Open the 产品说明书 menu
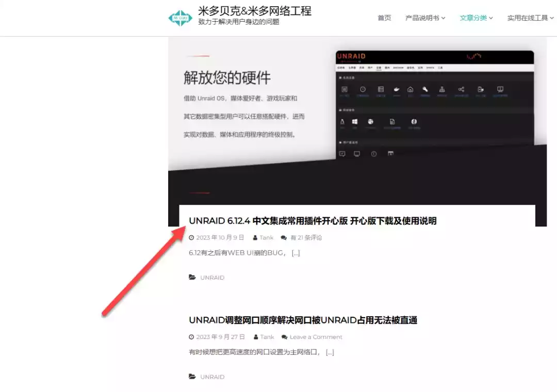The height and width of the screenshot is (392, 557). tap(422, 18)
